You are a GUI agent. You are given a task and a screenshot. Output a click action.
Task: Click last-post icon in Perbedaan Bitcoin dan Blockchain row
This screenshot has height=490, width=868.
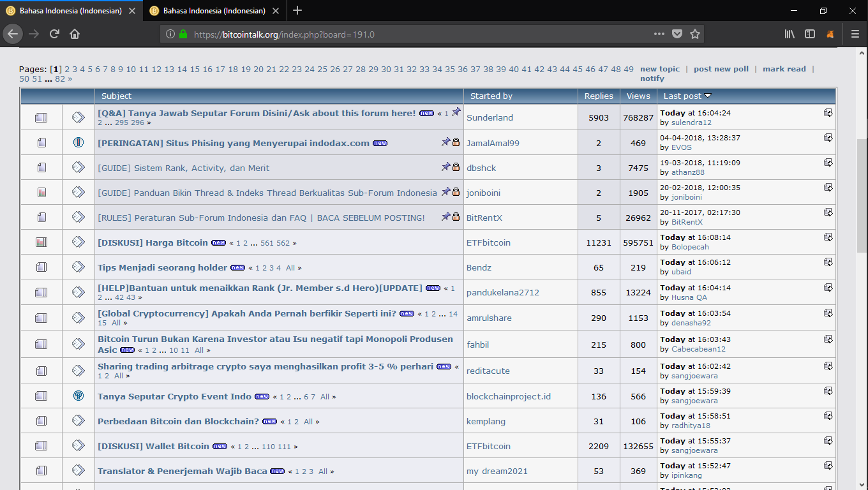point(828,415)
